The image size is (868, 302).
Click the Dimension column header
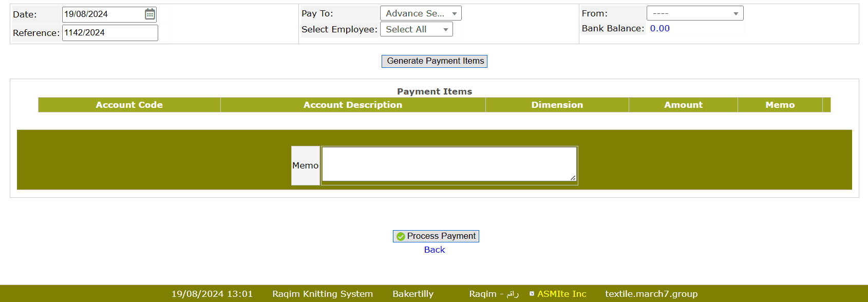pos(557,105)
